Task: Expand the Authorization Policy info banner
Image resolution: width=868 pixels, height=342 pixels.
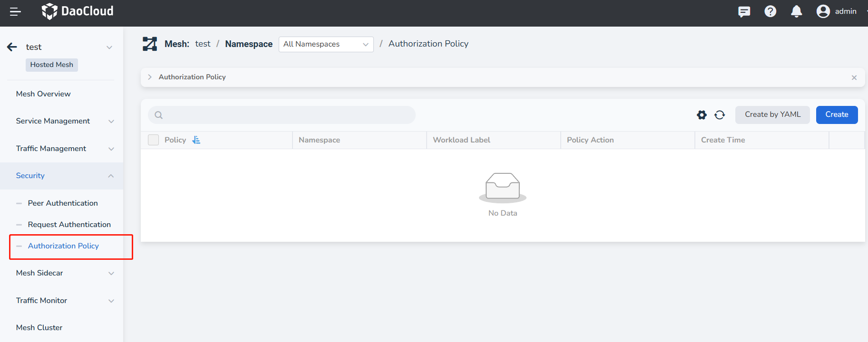Action: coord(150,77)
